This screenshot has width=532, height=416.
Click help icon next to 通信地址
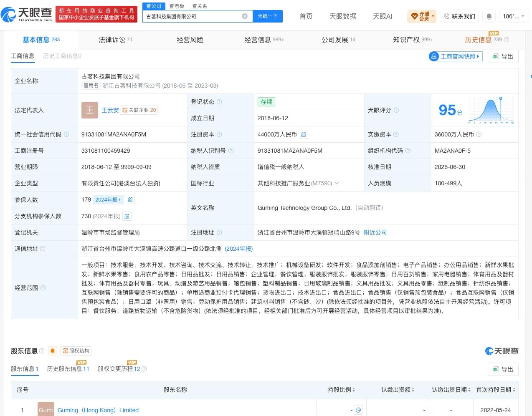[x=43, y=249]
